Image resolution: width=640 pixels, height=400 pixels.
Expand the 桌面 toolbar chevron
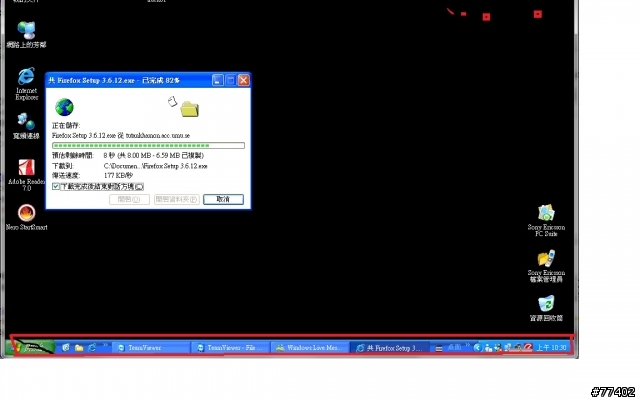click(x=467, y=345)
